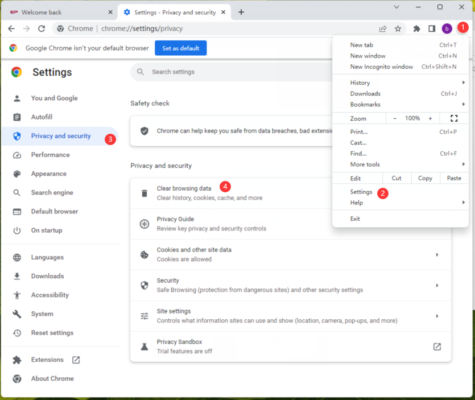
Task: Open the purple profile avatar
Action: pos(447,29)
